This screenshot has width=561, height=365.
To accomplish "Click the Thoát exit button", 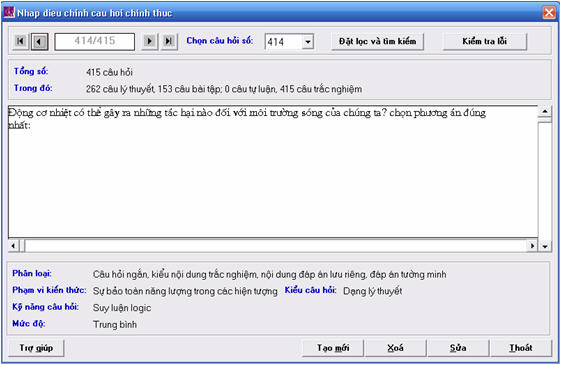I will click(x=521, y=348).
